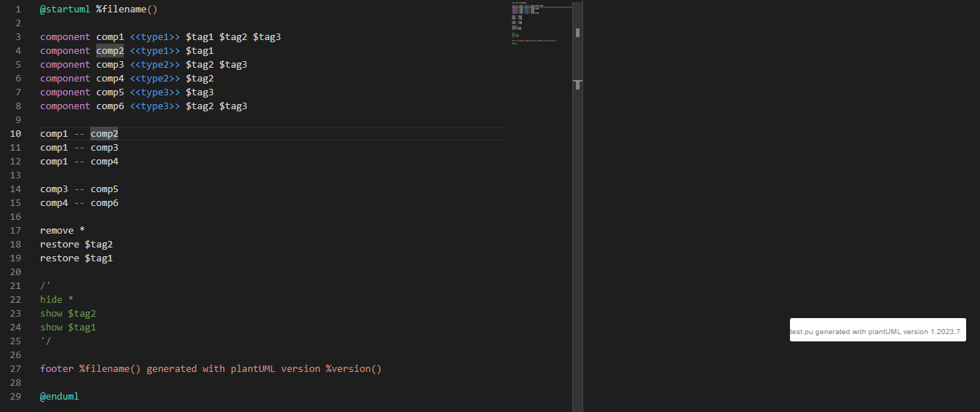980x412 pixels.
Task: Click comp3 in the line 5 declaration
Action: tap(110, 65)
